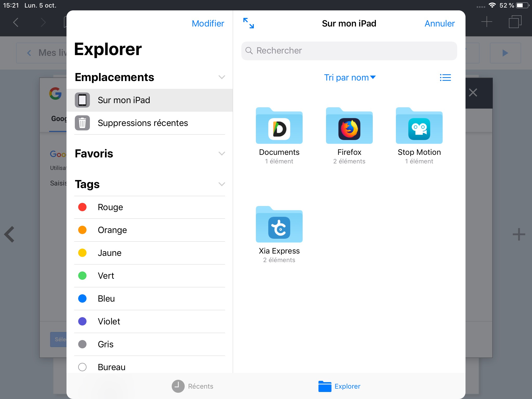Switch to the Récents tab
This screenshot has height=399, width=532.
pos(192,386)
